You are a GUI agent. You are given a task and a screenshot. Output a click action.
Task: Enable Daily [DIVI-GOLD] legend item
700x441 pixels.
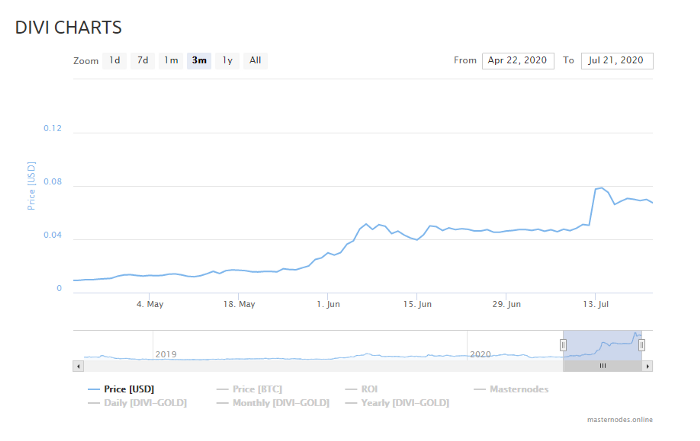(x=137, y=403)
